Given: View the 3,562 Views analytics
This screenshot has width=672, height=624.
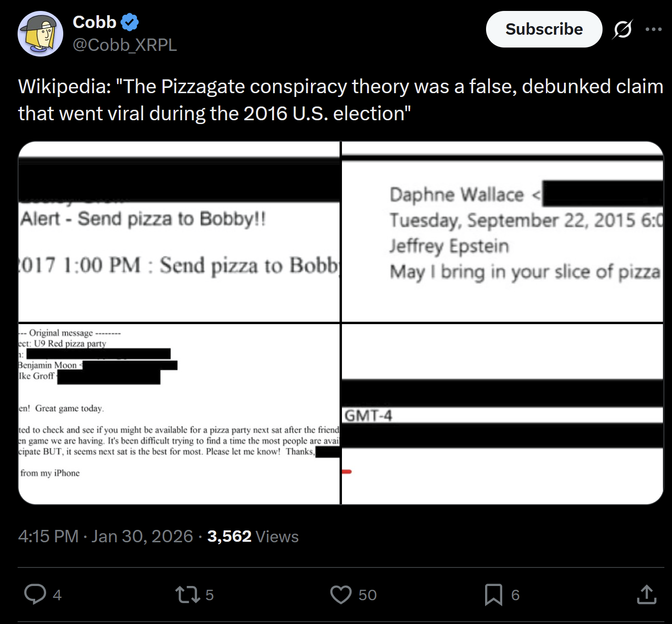Looking at the screenshot, I should (253, 537).
